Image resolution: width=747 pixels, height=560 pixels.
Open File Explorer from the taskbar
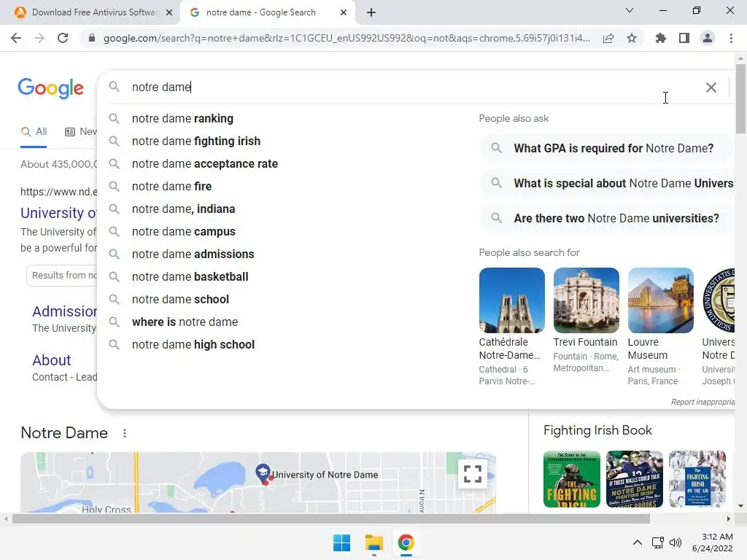pyautogui.click(x=374, y=542)
